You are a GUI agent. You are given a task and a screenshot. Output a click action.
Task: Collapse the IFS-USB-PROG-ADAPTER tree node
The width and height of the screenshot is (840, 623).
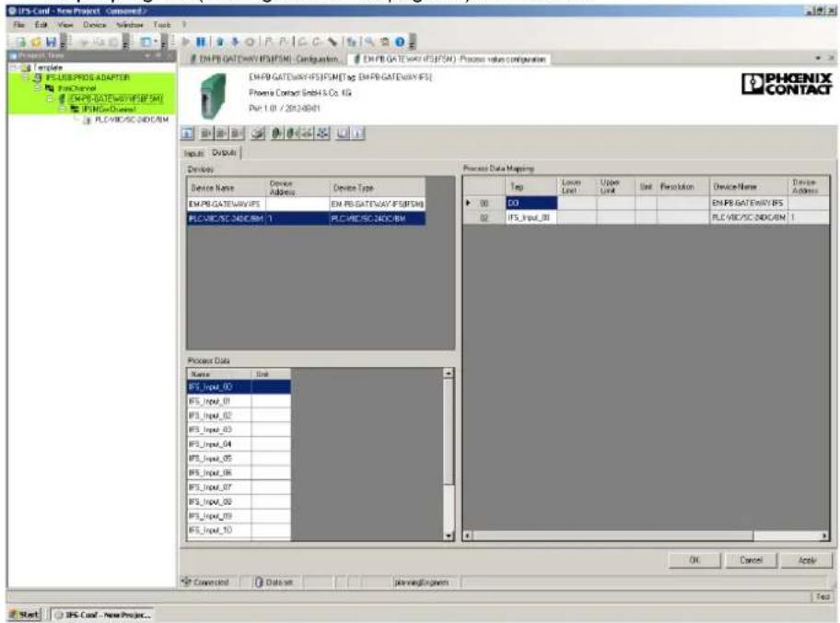pos(25,77)
